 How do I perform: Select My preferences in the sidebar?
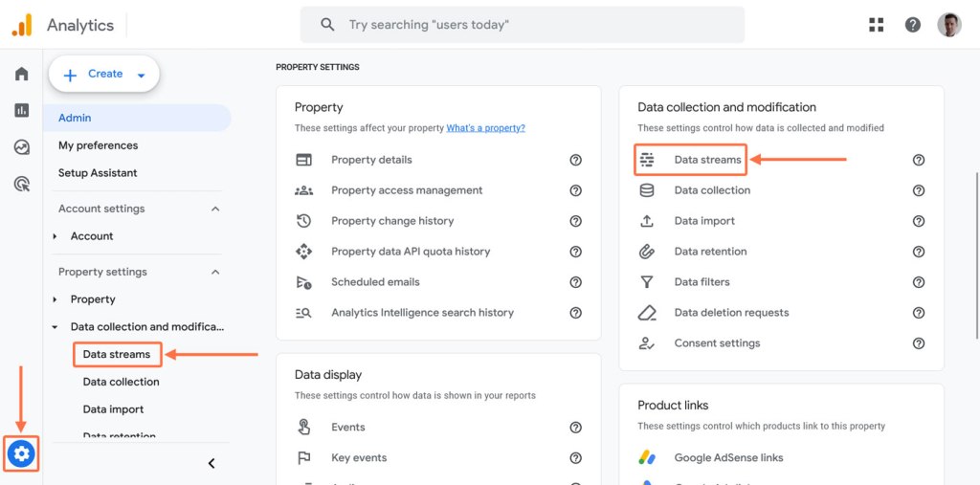[99, 145]
